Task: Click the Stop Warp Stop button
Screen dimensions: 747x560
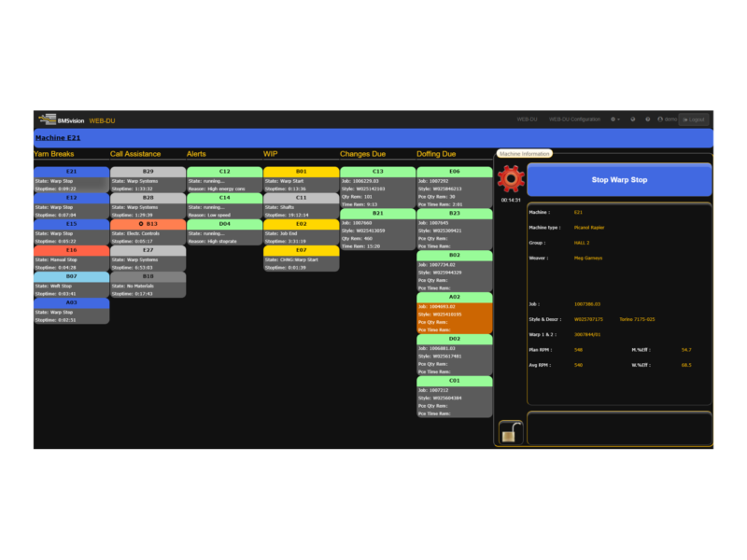Action: (x=619, y=179)
